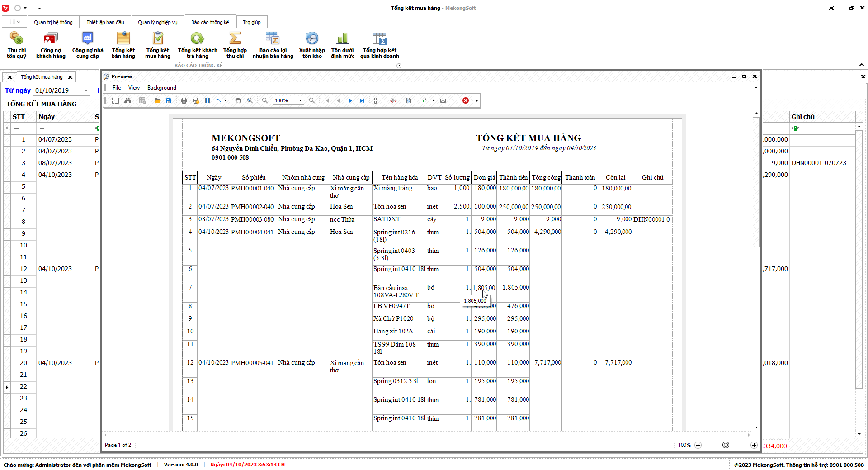Screen dimensions: 868x470
Task: Open Tổng hợp kết quả kinh doanh
Action: [x=379, y=45]
